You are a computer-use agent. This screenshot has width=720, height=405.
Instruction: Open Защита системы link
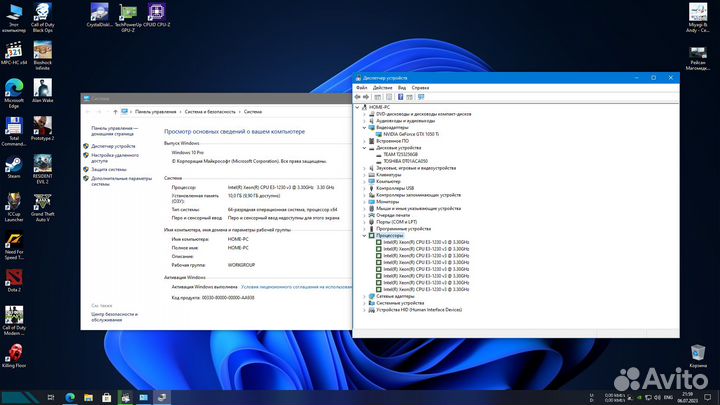tap(108, 169)
